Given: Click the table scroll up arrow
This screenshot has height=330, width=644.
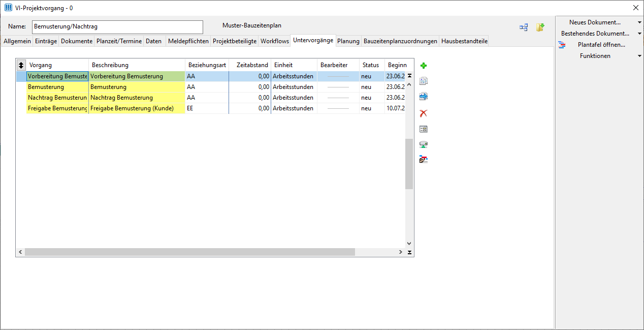Looking at the screenshot, I should (409, 84).
